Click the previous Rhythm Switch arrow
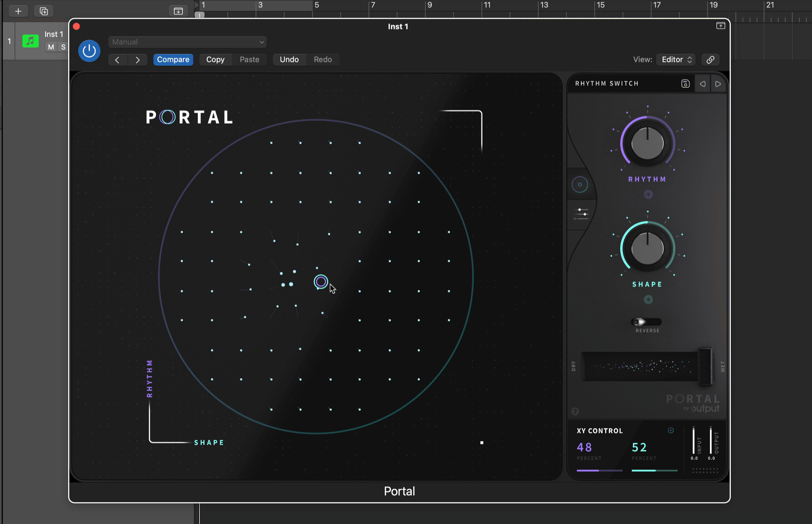 pyautogui.click(x=703, y=84)
